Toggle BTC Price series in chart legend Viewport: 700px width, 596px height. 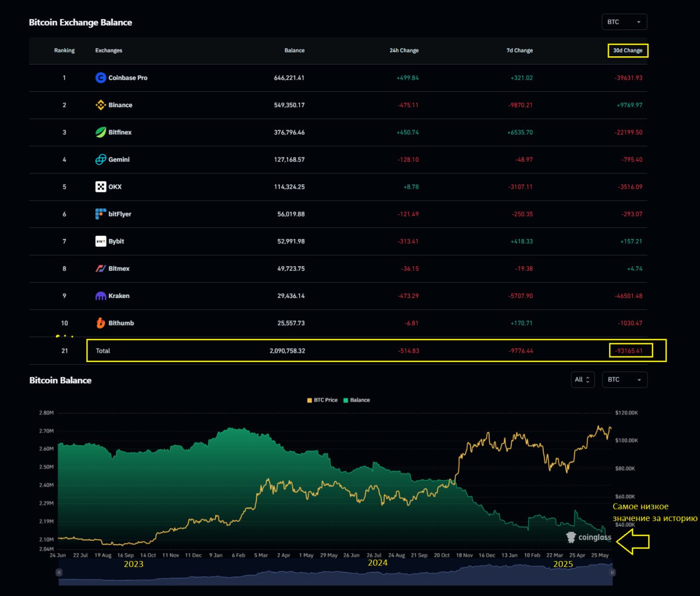coord(322,400)
